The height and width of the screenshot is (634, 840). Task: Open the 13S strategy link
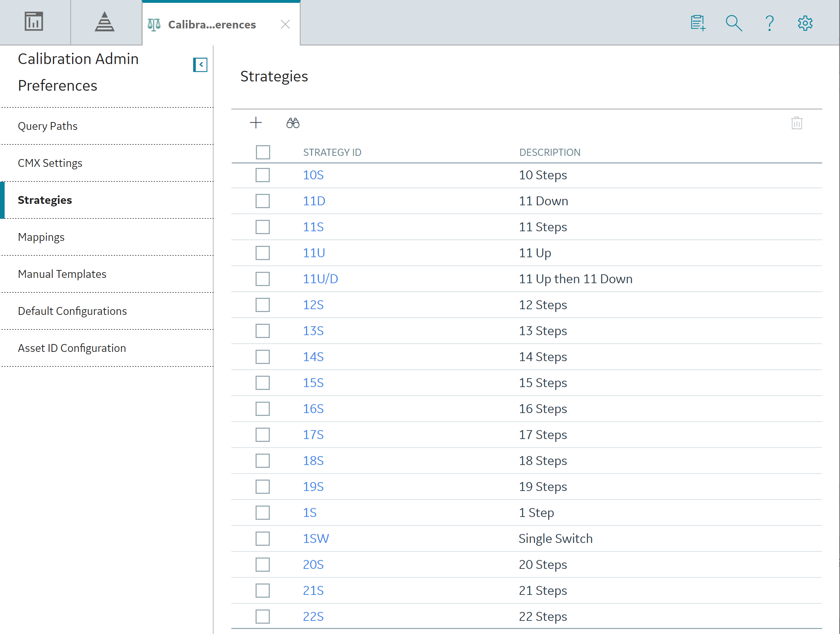(x=313, y=331)
